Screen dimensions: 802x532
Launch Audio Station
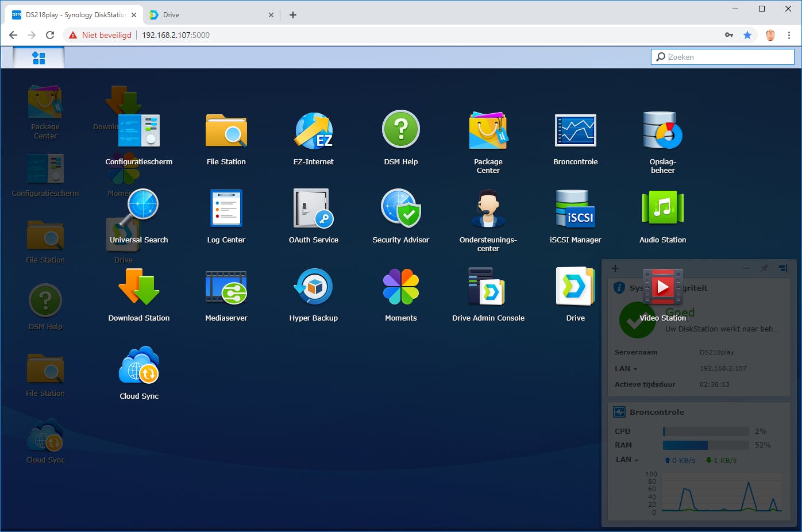(x=663, y=217)
